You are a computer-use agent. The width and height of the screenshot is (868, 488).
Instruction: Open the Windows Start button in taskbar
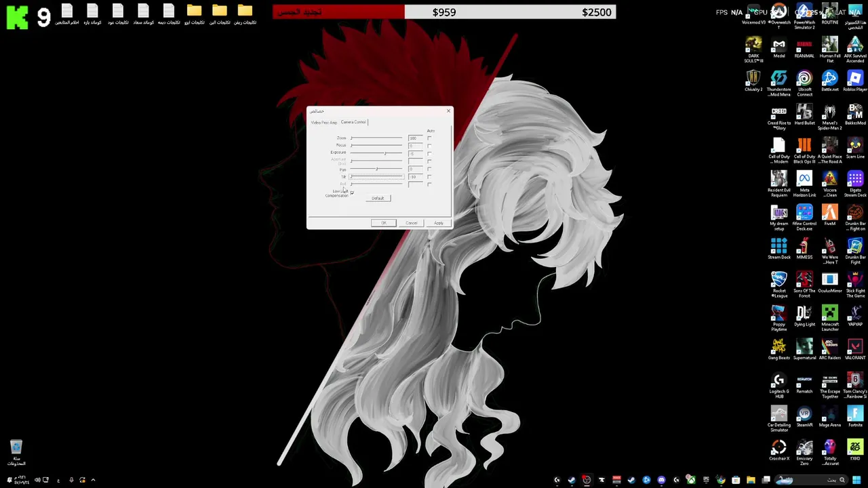tap(856, 480)
